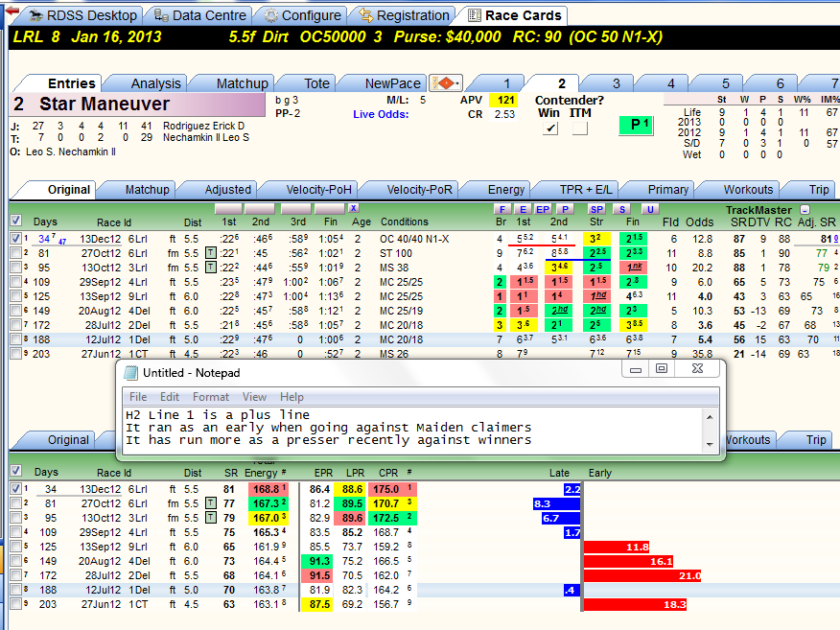Open Notepad Help menu
Viewport: 840px width, 630px height.
coord(292,397)
